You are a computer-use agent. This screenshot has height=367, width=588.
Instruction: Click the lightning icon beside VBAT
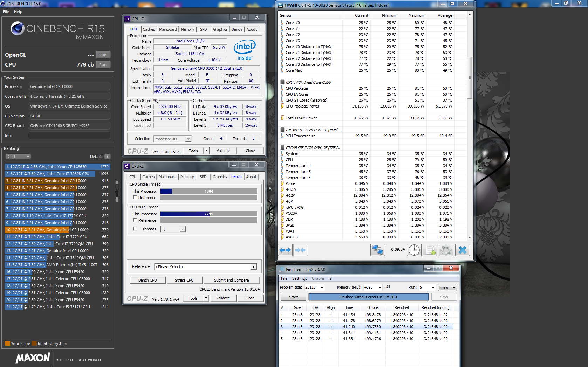pyautogui.click(x=282, y=231)
